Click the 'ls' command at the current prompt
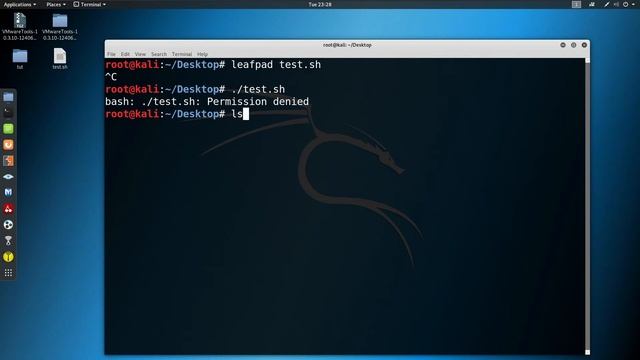 click(x=237, y=114)
